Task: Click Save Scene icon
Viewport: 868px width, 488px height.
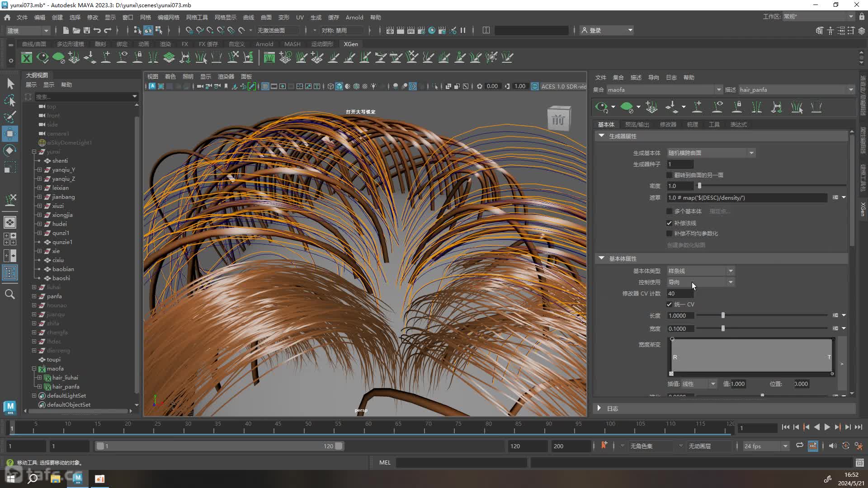Action: [x=86, y=30]
